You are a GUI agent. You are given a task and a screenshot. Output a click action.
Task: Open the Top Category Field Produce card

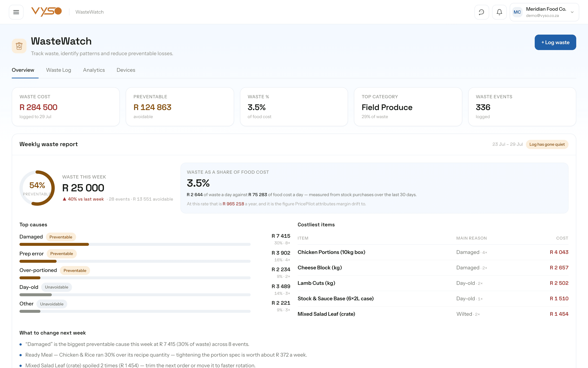click(x=408, y=107)
